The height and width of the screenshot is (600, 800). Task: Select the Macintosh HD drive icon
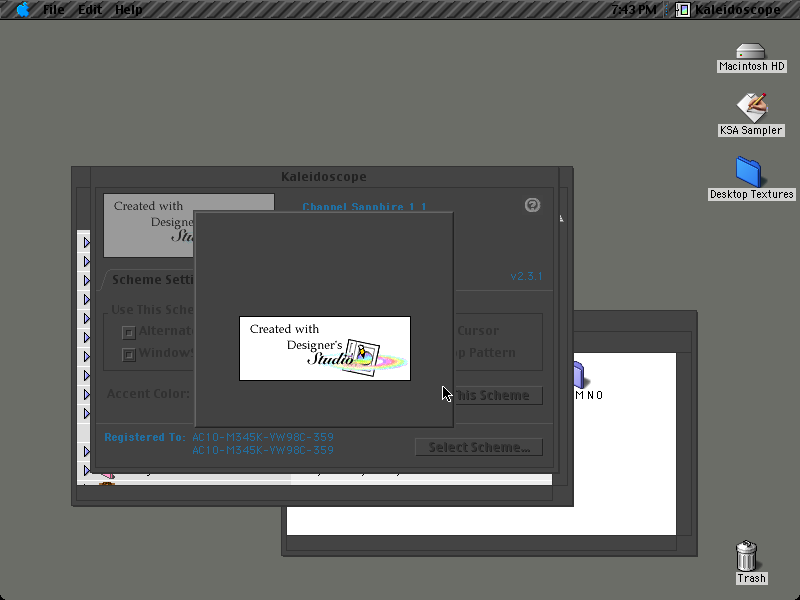click(751, 58)
